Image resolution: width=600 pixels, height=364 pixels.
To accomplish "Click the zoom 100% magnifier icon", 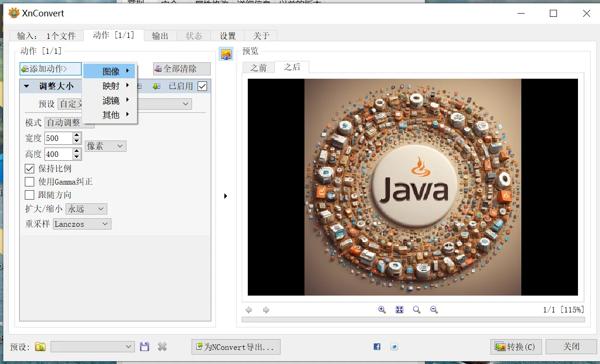I will 416,310.
